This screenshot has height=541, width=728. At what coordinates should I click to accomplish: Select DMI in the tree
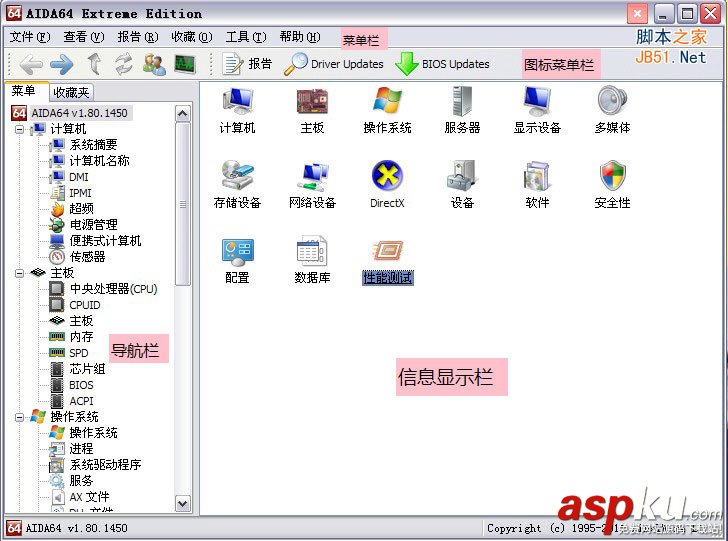69,177
